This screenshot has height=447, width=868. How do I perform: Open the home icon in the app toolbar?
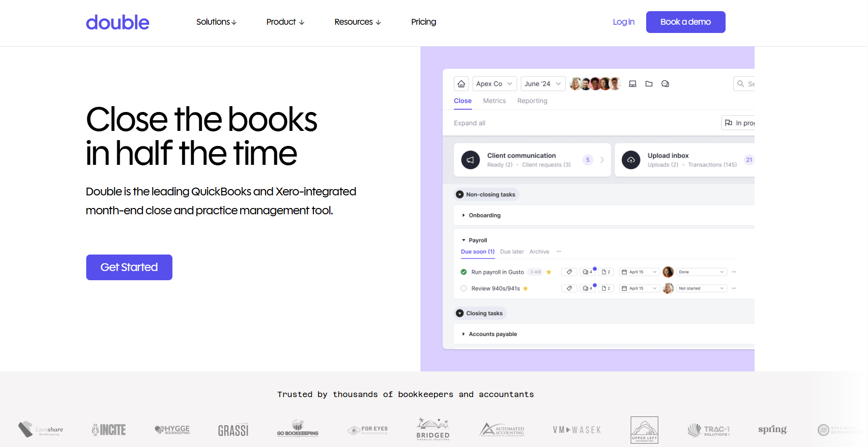pos(461,84)
